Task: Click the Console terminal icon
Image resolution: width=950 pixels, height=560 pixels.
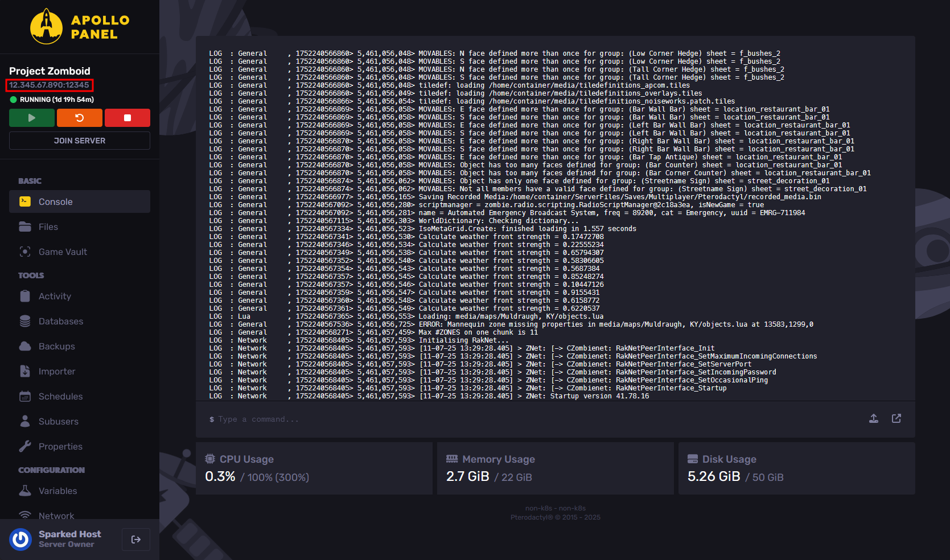Action: pos(25,201)
